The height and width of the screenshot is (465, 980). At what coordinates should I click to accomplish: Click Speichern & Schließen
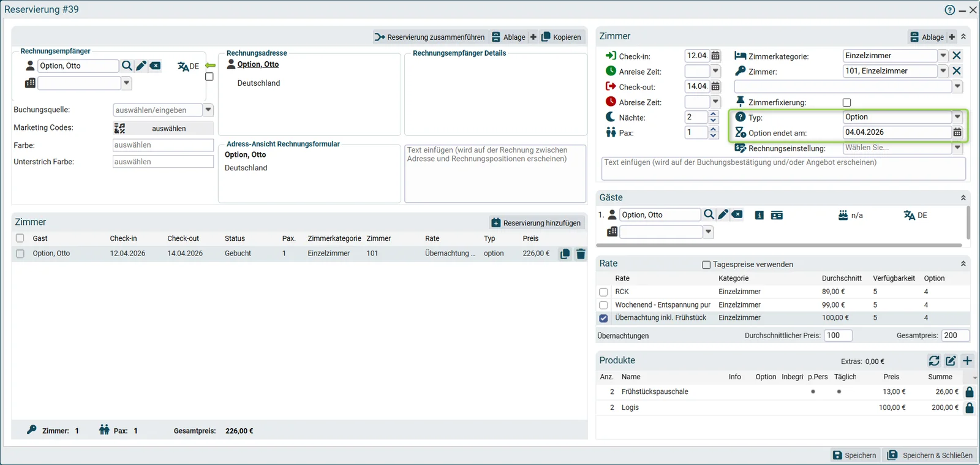(930, 455)
